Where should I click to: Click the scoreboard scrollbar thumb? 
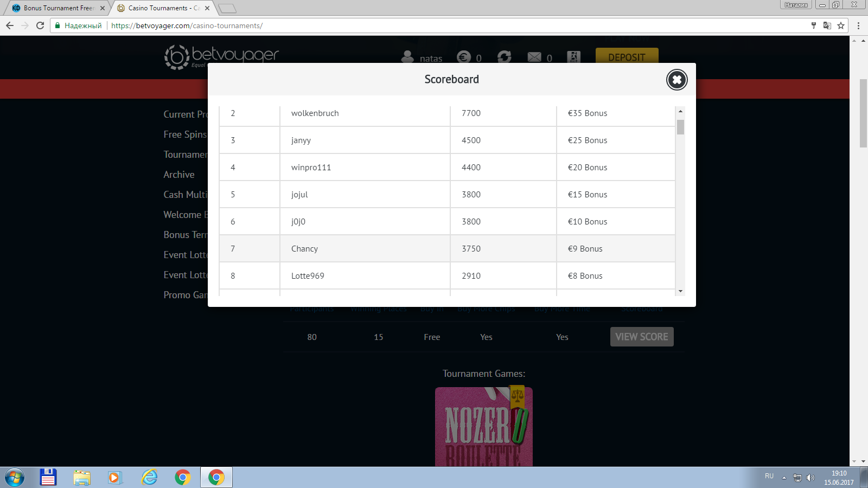(680, 127)
